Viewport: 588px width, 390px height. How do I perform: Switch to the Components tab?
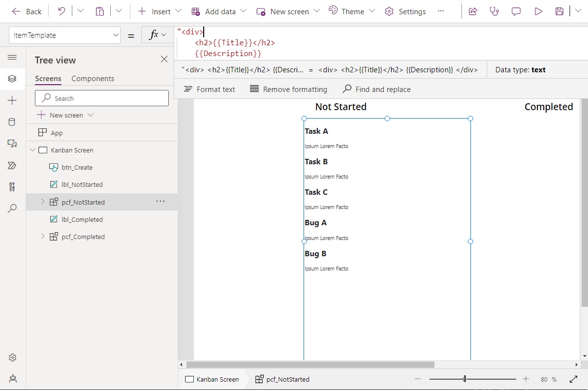tap(93, 78)
